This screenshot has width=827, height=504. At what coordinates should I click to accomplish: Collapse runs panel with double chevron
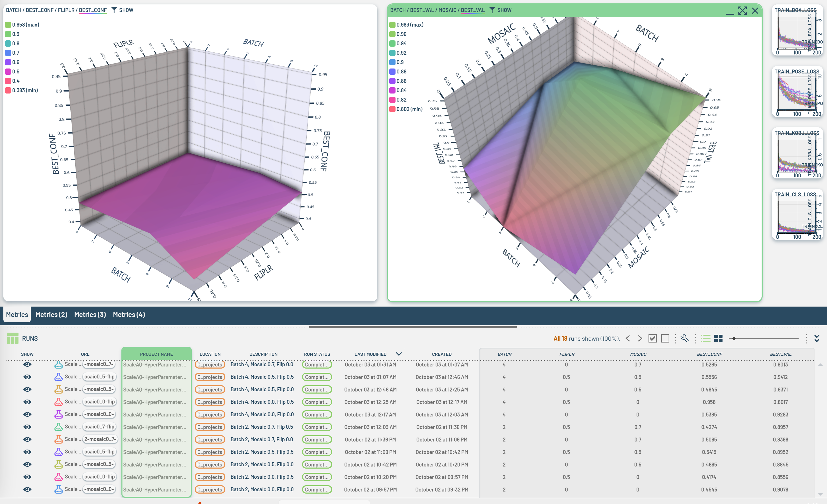[x=817, y=338]
